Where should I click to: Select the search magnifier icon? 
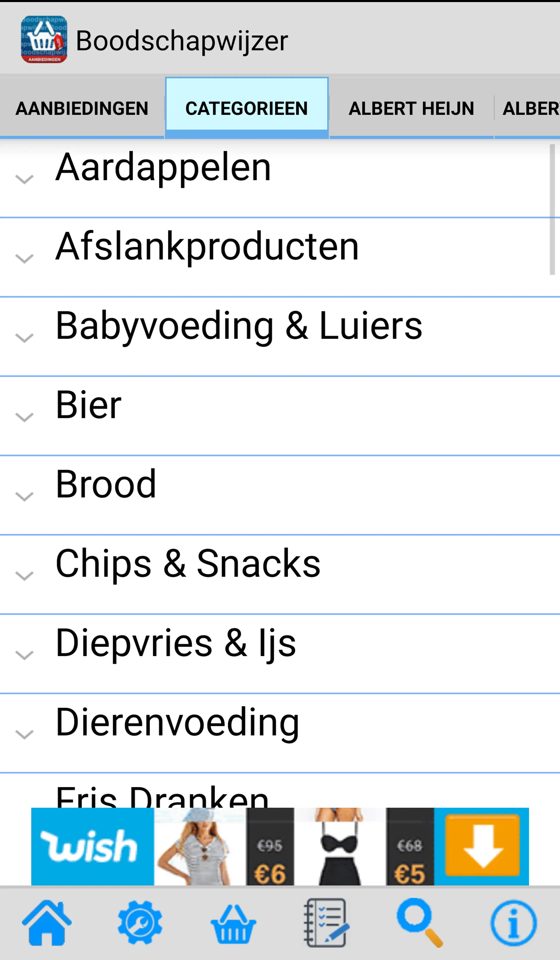coord(420,924)
